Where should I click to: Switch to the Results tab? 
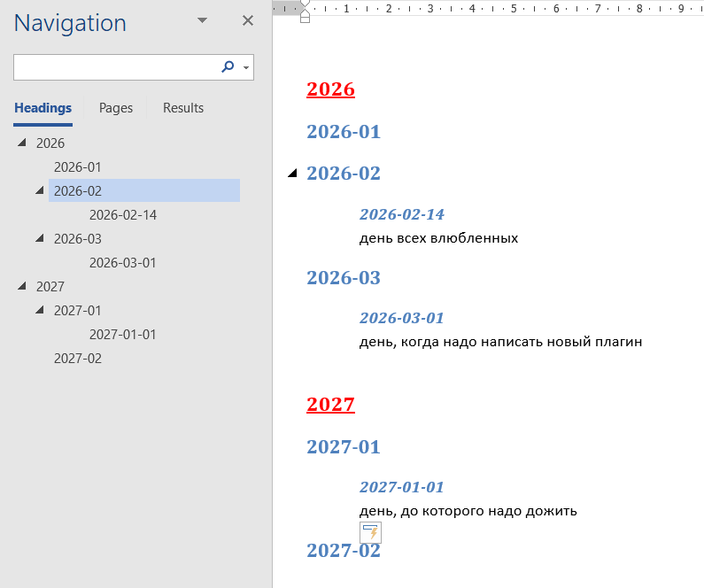coord(183,108)
